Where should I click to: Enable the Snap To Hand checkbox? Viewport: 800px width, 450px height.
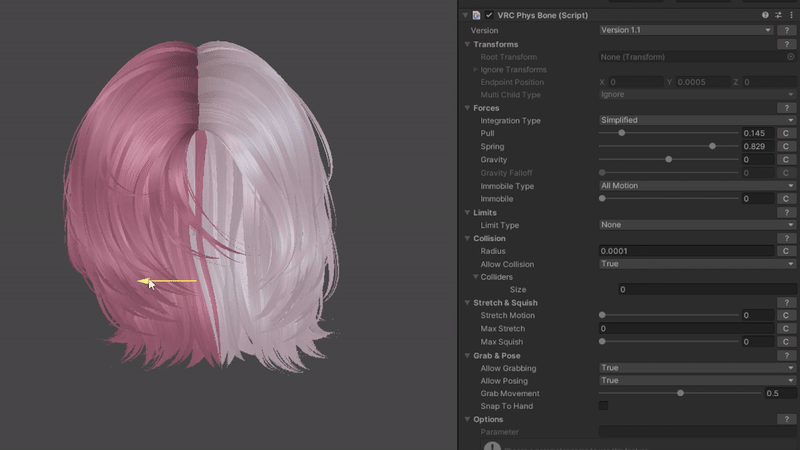tap(603, 406)
